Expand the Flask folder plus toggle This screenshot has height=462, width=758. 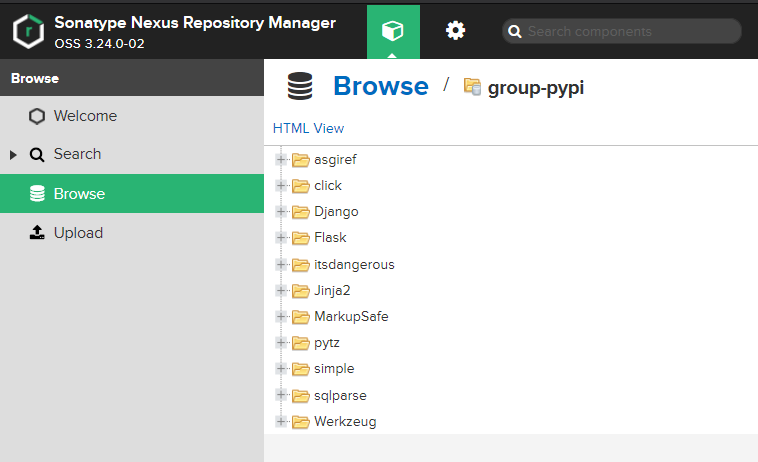click(281, 238)
